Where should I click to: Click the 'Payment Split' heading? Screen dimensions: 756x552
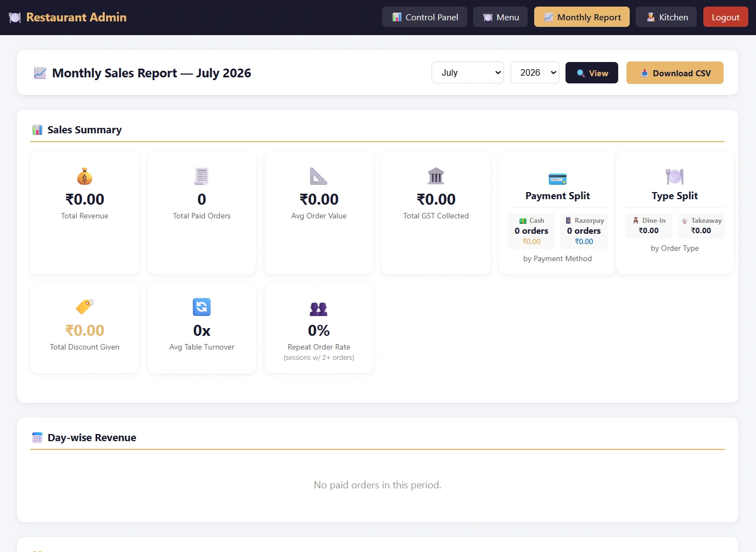(x=557, y=196)
